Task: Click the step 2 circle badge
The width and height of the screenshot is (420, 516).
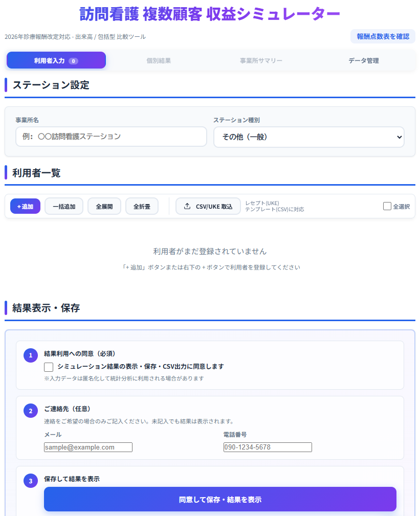Action: [x=31, y=410]
